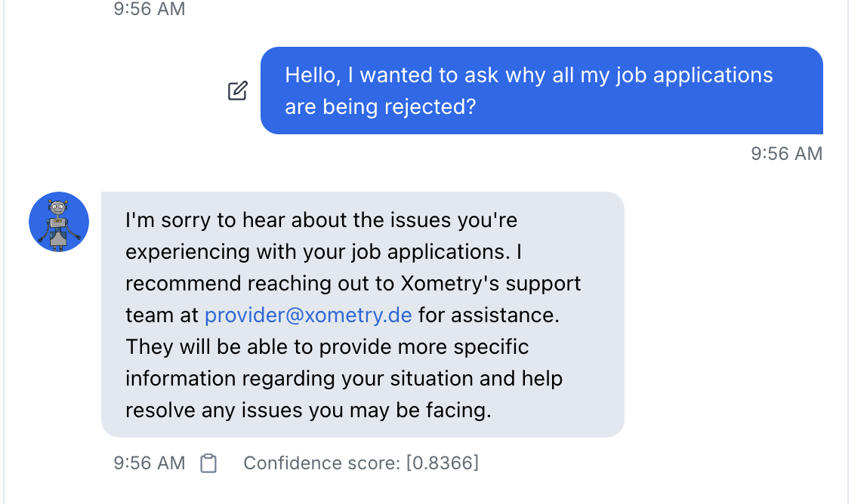Click the bot's gray response bubble
Viewport: 867px width, 504px height.
[x=363, y=314]
